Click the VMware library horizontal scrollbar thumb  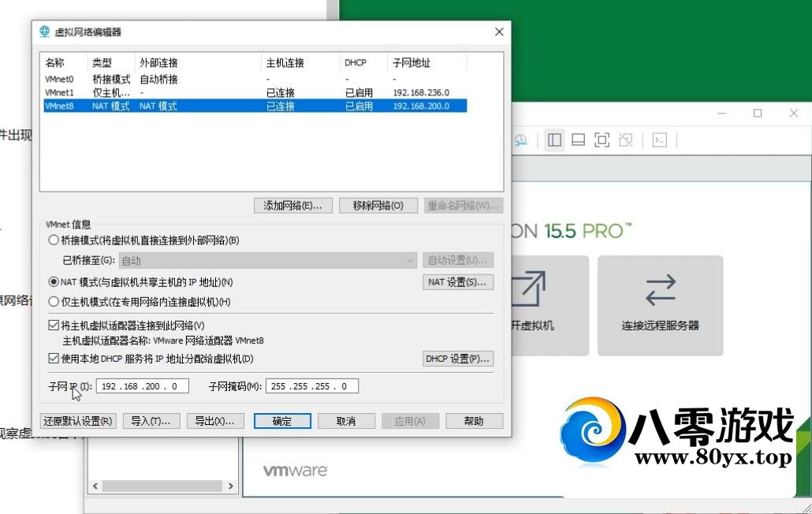tap(162, 486)
